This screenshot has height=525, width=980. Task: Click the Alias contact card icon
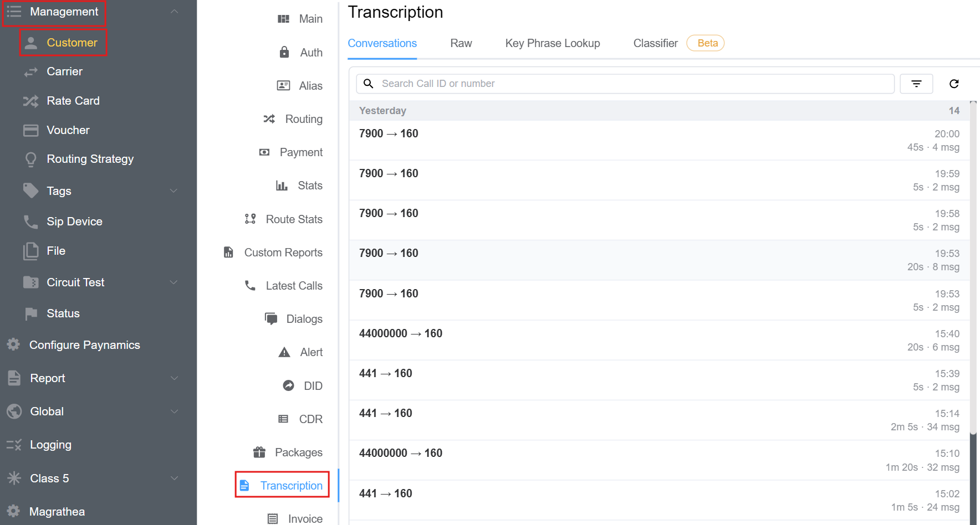(x=283, y=85)
